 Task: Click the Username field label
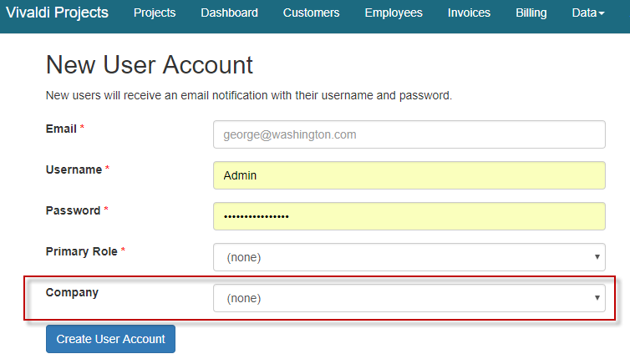click(74, 169)
